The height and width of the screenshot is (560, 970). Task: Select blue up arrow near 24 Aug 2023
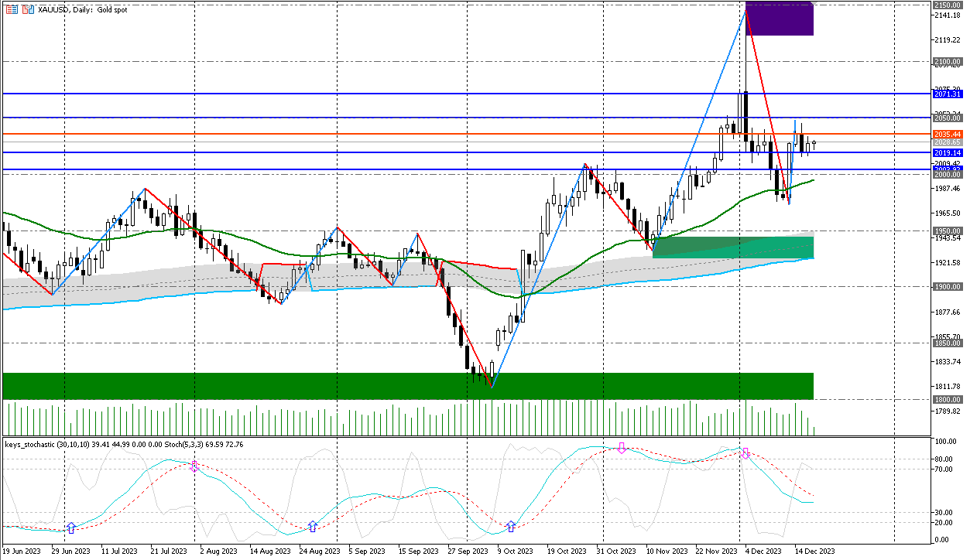tap(312, 527)
